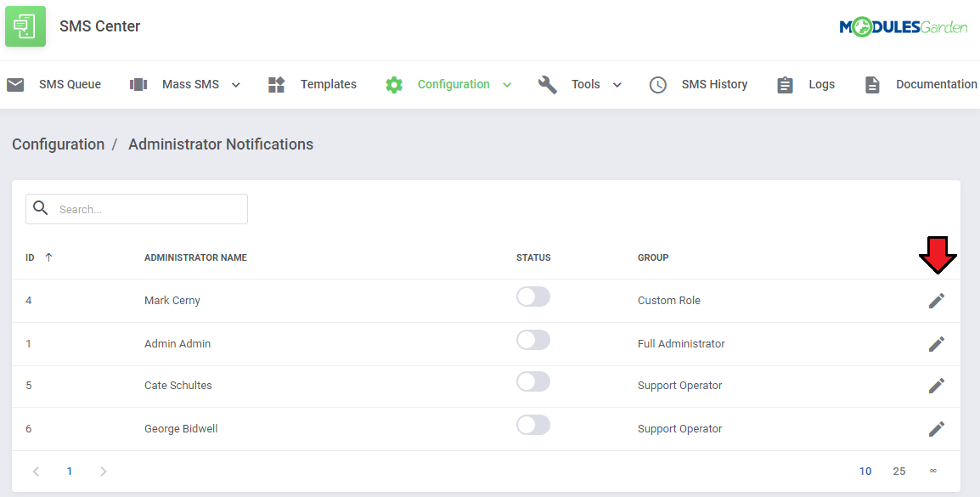The image size is (980, 497).
Task: Open the ModulesGarden logo link
Action: 903,27
